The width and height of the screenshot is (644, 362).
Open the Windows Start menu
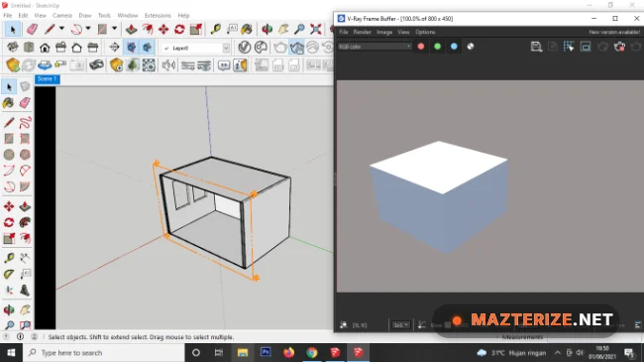point(11,352)
